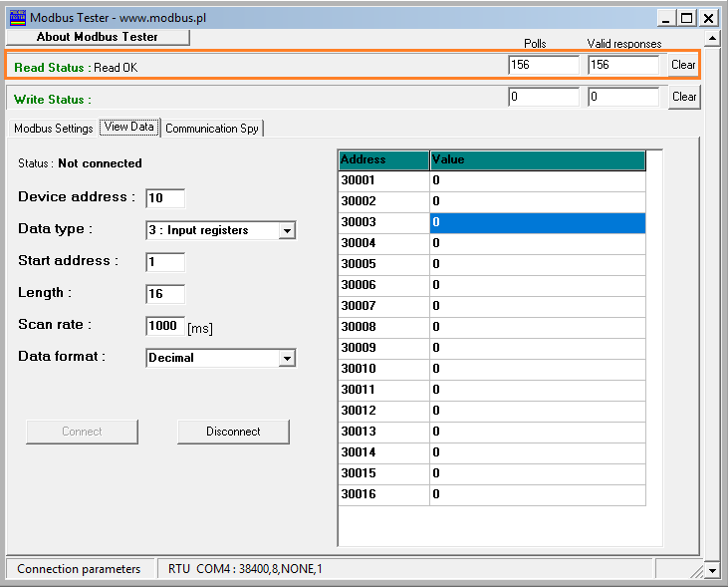Select address cell 30008
The width and height of the screenshot is (728, 587).
click(384, 328)
